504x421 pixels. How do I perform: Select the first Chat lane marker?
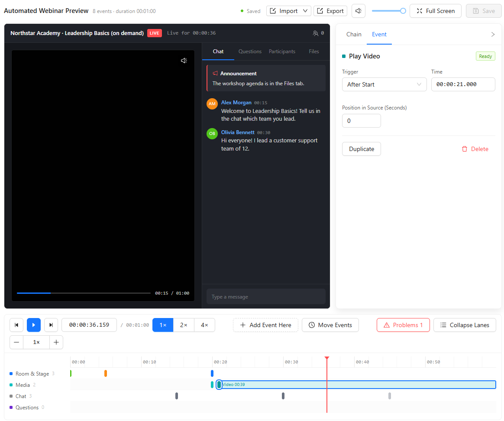(177, 396)
